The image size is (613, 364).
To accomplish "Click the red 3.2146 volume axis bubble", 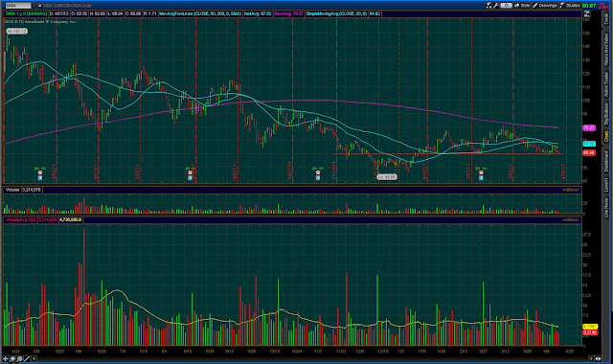I will 590,332.
